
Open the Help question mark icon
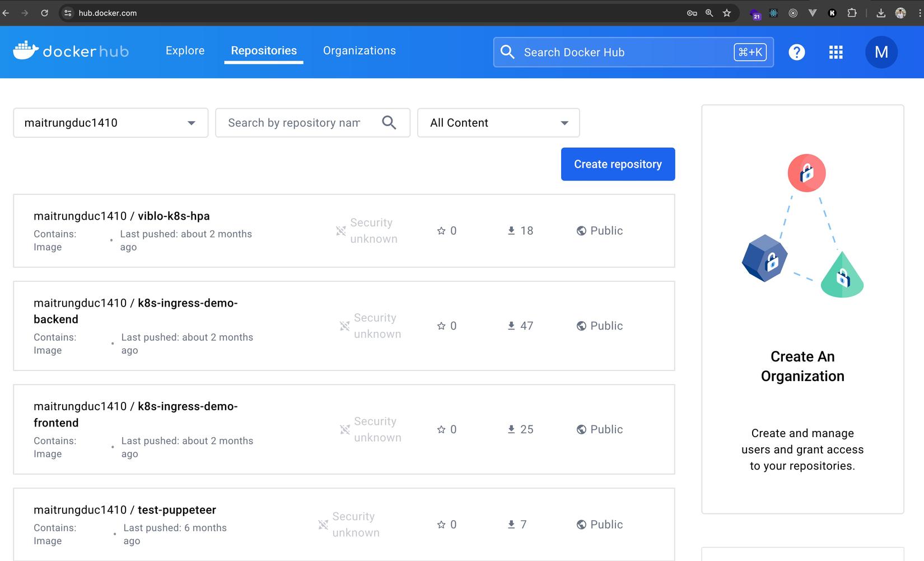[x=796, y=52]
